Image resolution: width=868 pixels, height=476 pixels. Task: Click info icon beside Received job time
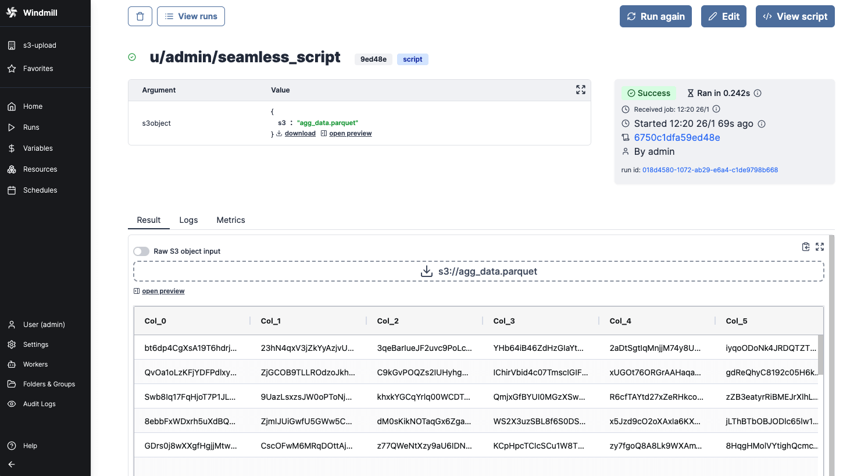716,109
